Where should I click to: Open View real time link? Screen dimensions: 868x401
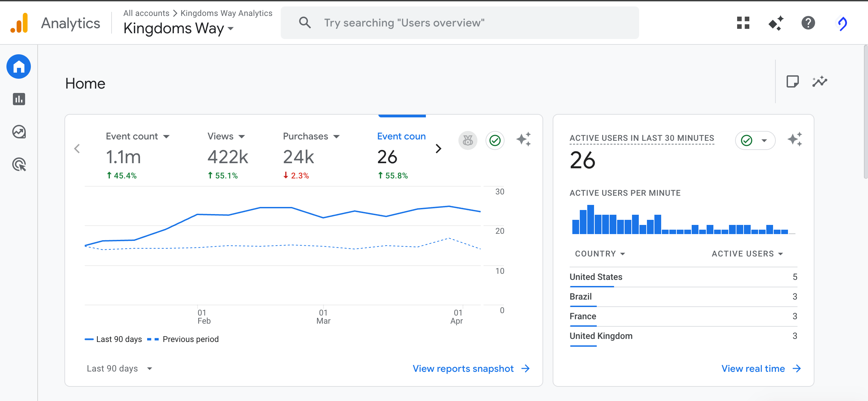(x=761, y=368)
